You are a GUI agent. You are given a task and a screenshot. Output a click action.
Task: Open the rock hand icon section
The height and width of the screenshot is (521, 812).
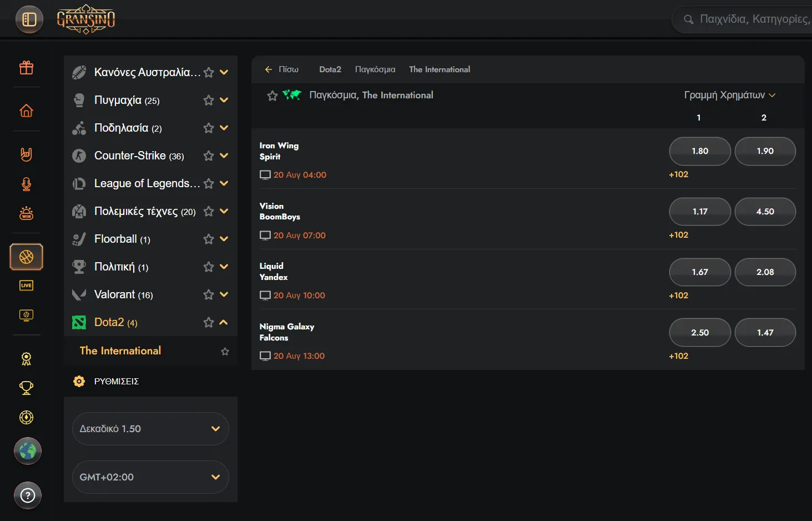click(x=26, y=154)
